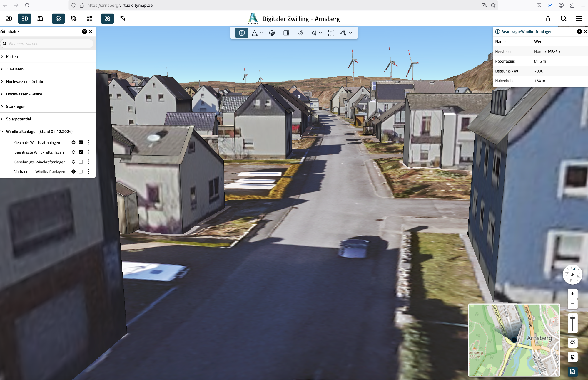Open options for Beantragte Windkraftanlagen layer
Screen dimensions: 588x380
coord(88,152)
